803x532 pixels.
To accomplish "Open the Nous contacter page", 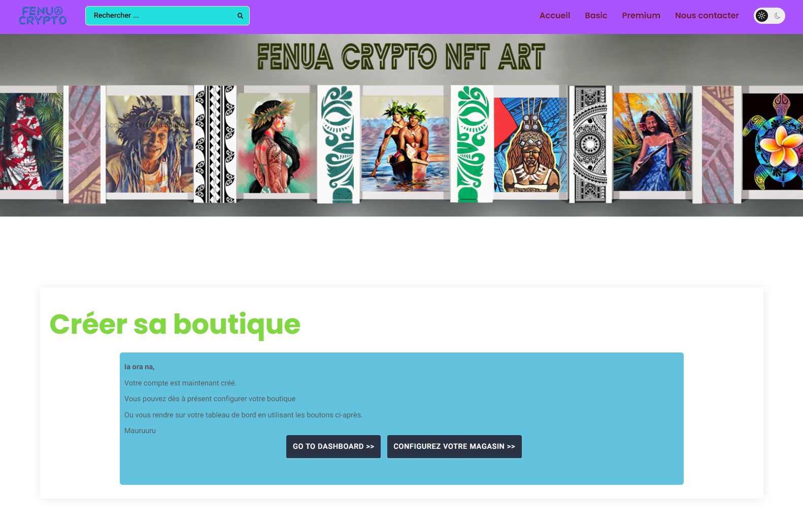I will pos(707,16).
